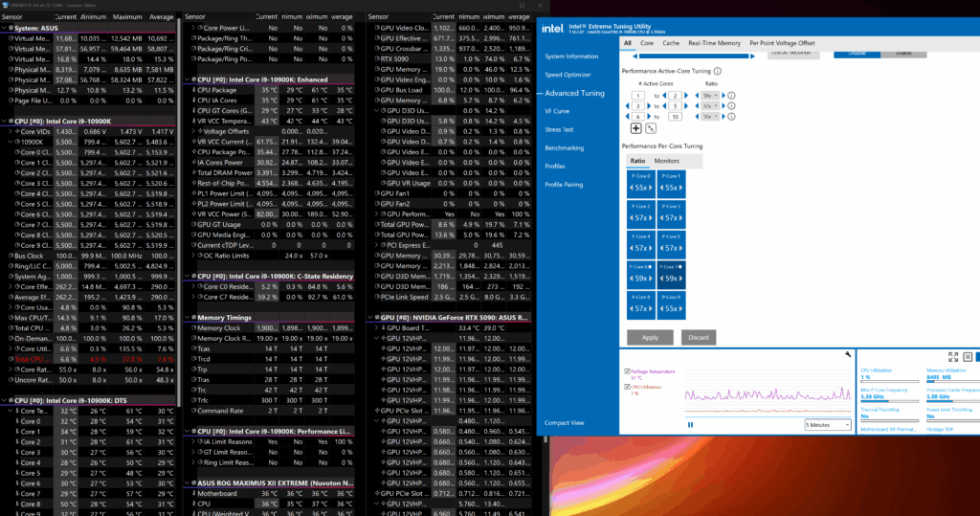Open Speed Optimizer in XTU sidebar
Image resolution: width=980 pixels, height=516 pixels.
[568, 75]
